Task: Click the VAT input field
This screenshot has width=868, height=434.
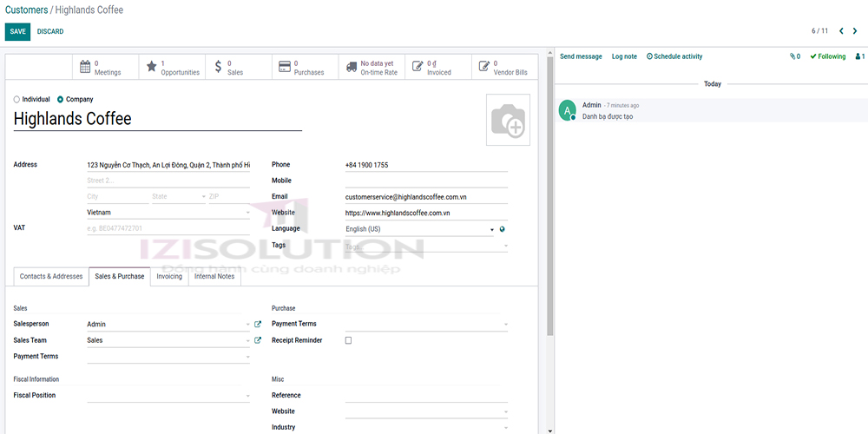Action: point(168,228)
